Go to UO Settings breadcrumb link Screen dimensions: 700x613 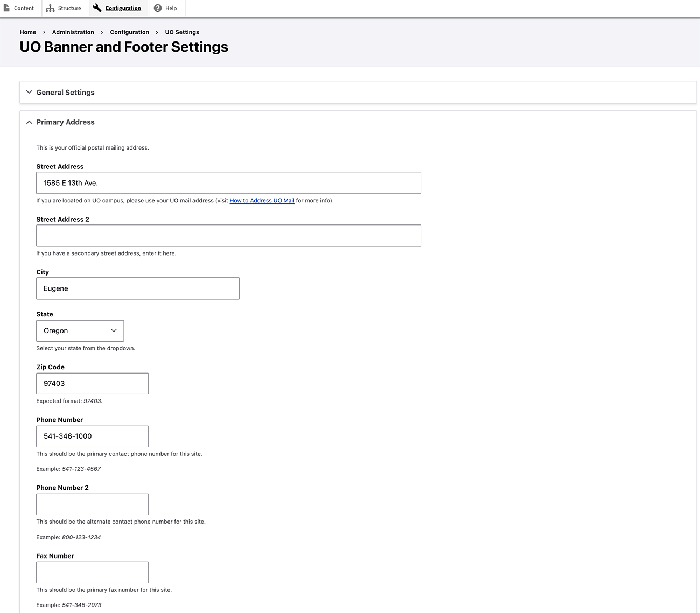pos(182,32)
